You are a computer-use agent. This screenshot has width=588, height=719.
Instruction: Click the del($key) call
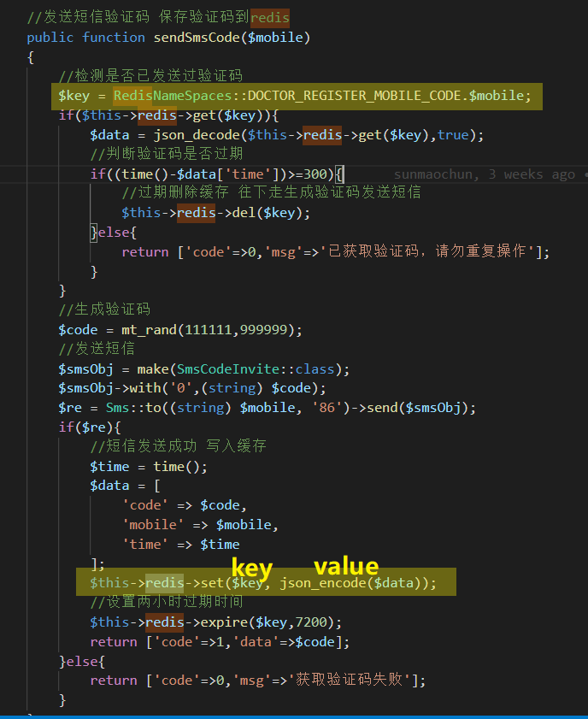point(268,213)
